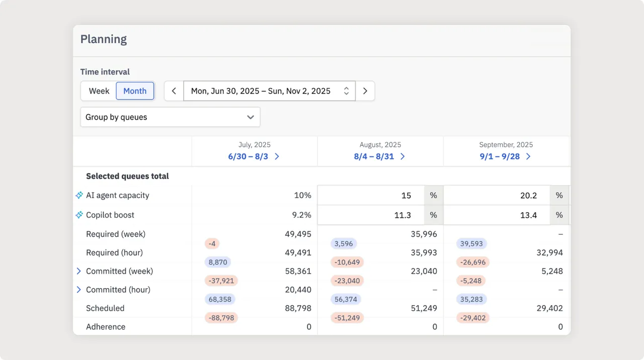Expand the Committed (hour) row

[78, 290]
